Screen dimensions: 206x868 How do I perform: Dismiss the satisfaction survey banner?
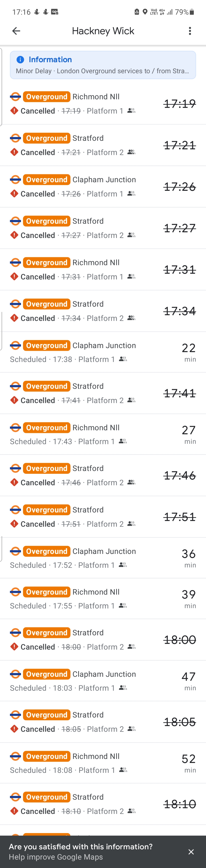click(191, 852)
